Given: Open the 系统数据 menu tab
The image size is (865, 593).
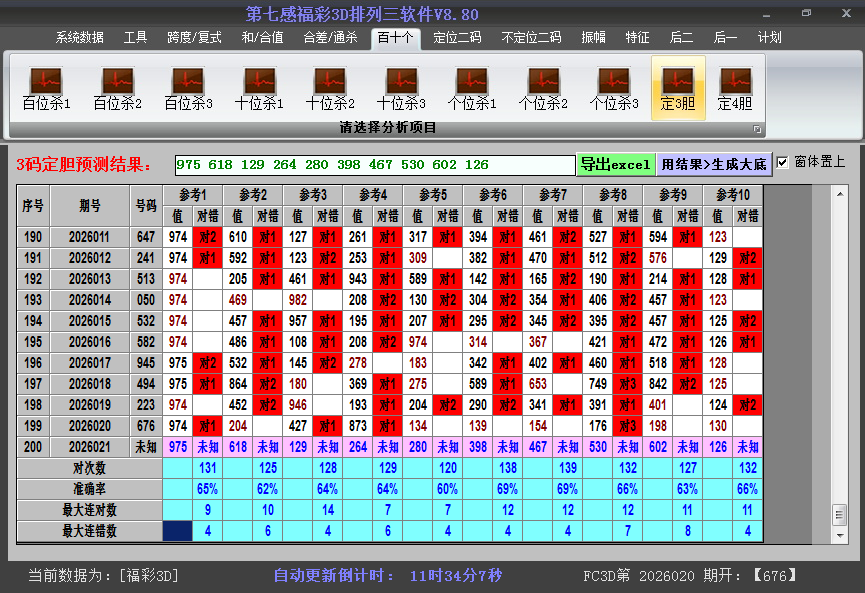Looking at the screenshot, I should (x=79, y=38).
